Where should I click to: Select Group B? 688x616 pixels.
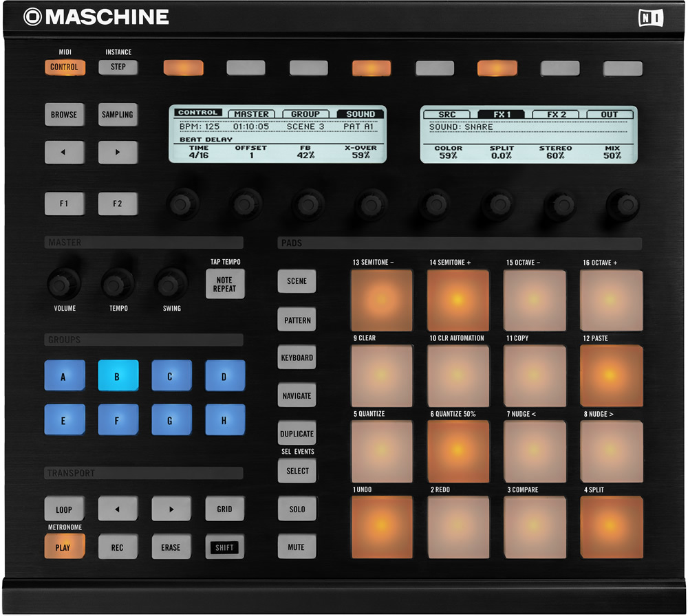[118, 377]
